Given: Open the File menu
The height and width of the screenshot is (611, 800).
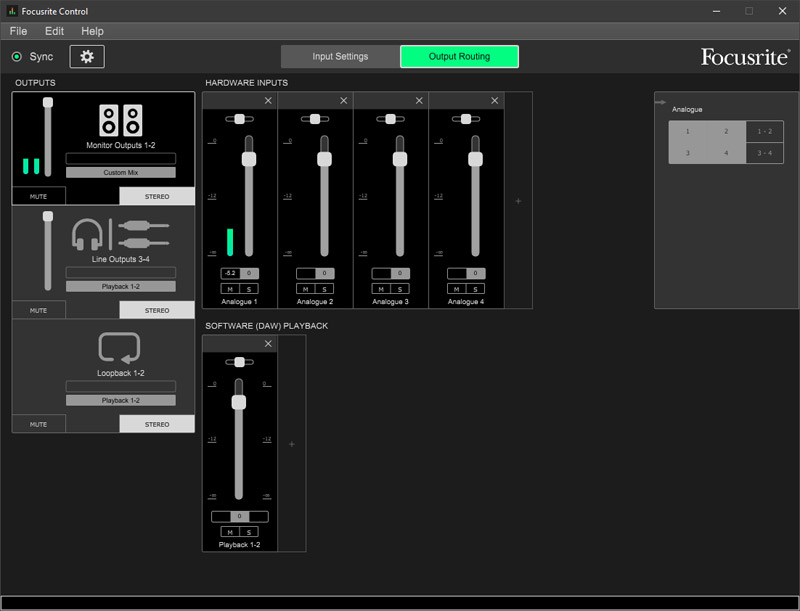Looking at the screenshot, I should pos(17,31).
